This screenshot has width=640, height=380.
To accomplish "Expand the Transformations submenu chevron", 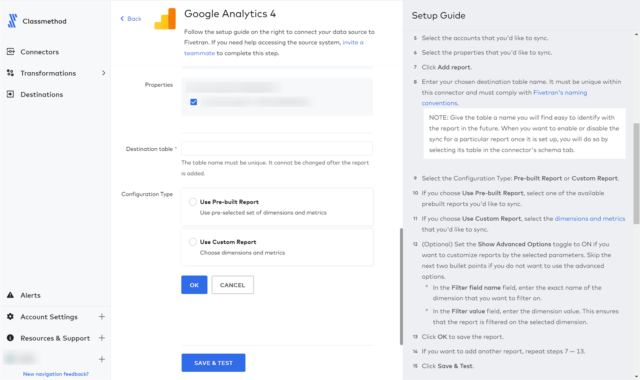I will tap(103, 73).
